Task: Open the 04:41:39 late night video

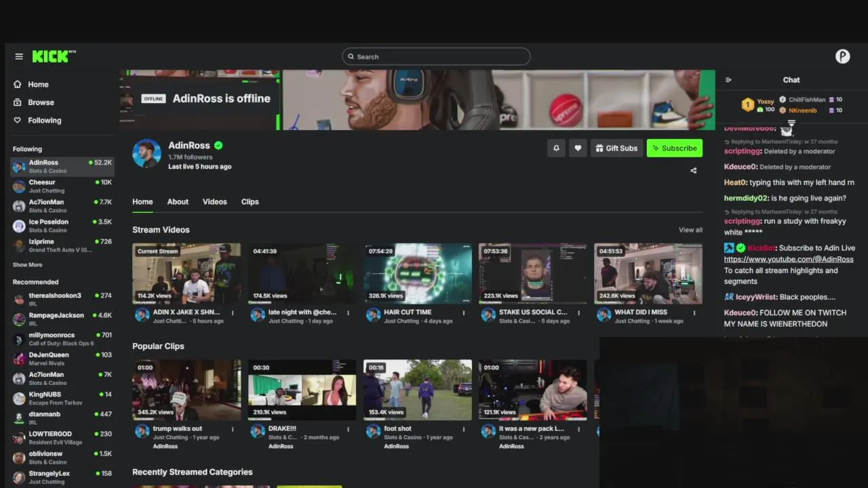Action: pyautogui.click(x=302, y=274)
